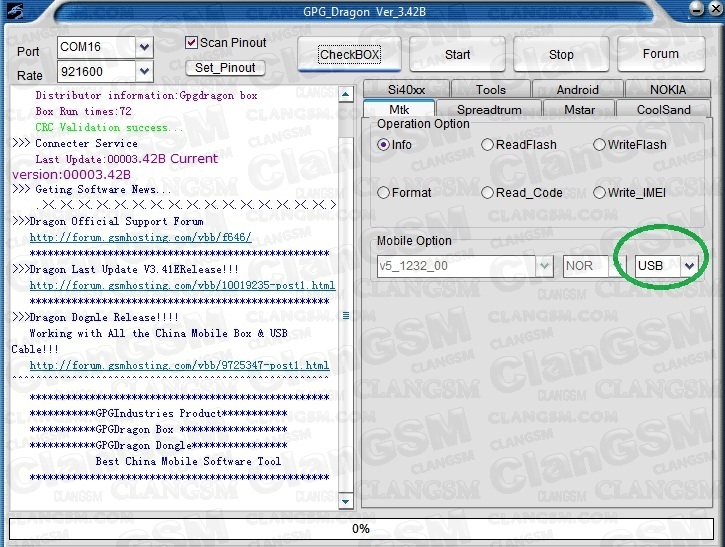Click the log scrollbar down arrow
The width and height of the screenshot is (725, 547).
click(346, 501)
